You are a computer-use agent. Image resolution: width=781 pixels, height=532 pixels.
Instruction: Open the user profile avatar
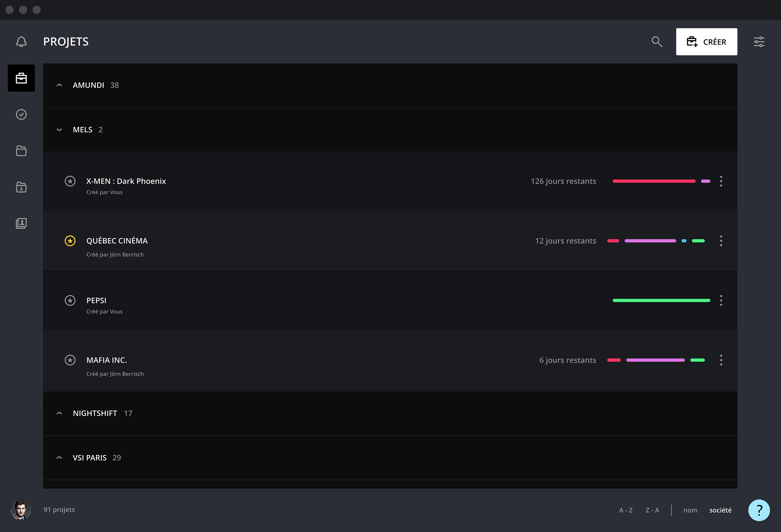(21, 510)
